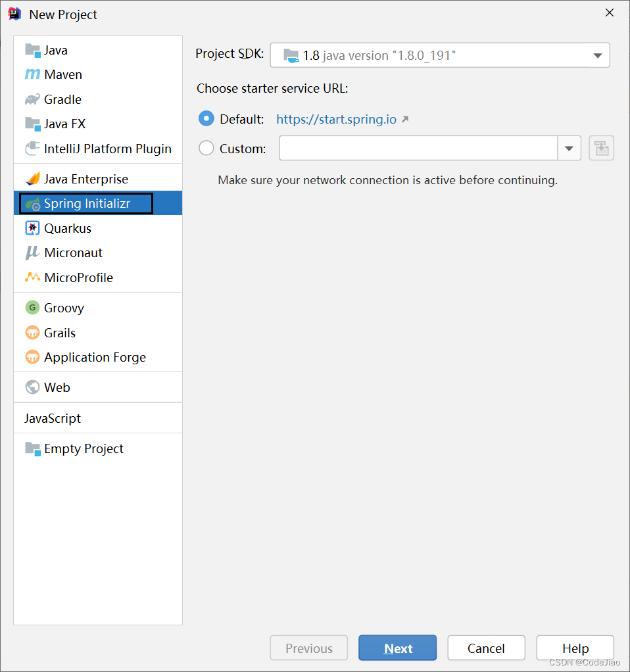Viewport: 630px width, 672px height.
Task: Select Maven project type
Action: point(98,74)
